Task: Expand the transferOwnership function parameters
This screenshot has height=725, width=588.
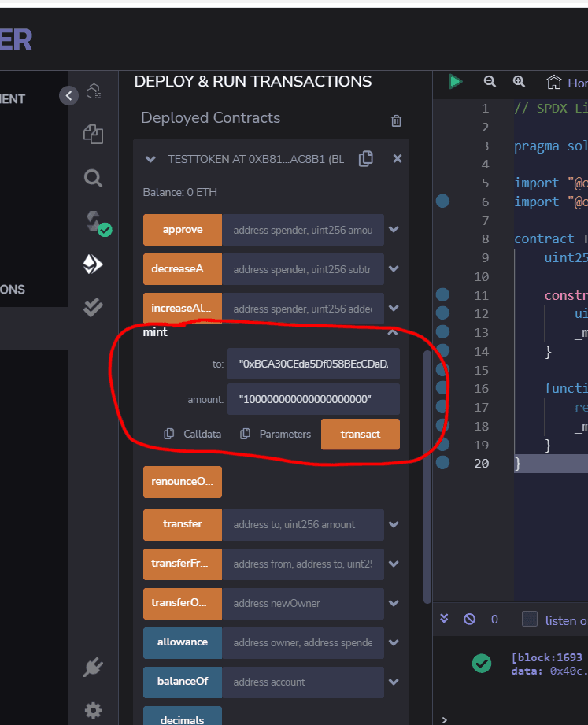Action: (394, 603)
